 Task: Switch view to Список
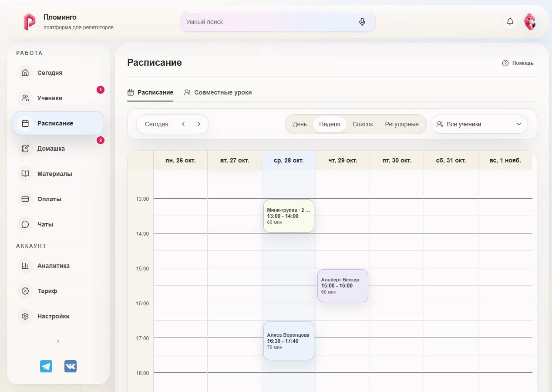363,124
